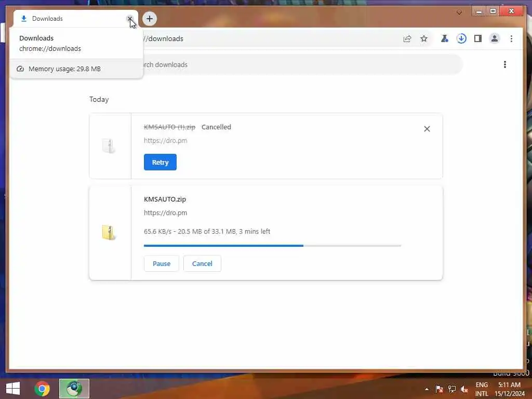Toggle the side panel icon
Viewport: 532px width, 399px height.
[478, 38]
